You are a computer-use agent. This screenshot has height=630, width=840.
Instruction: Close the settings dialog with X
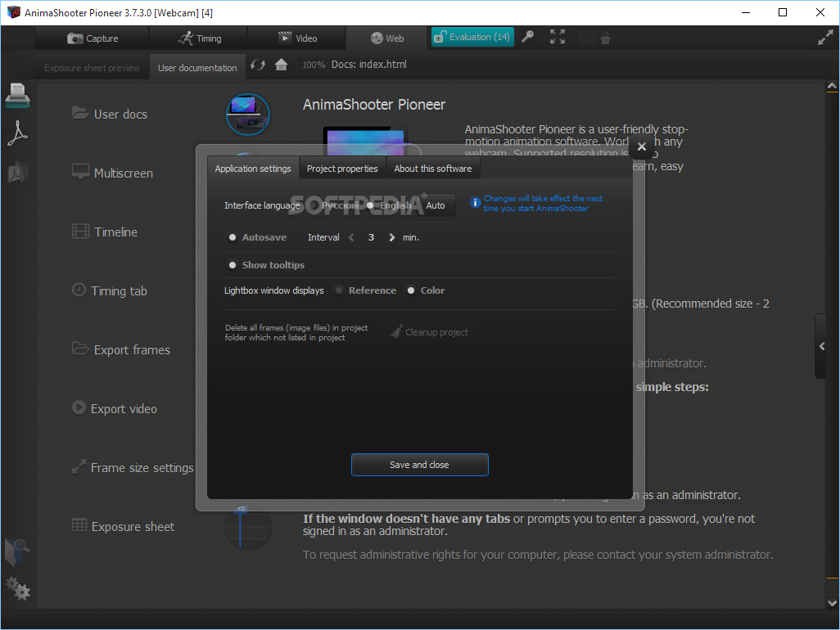641,146
